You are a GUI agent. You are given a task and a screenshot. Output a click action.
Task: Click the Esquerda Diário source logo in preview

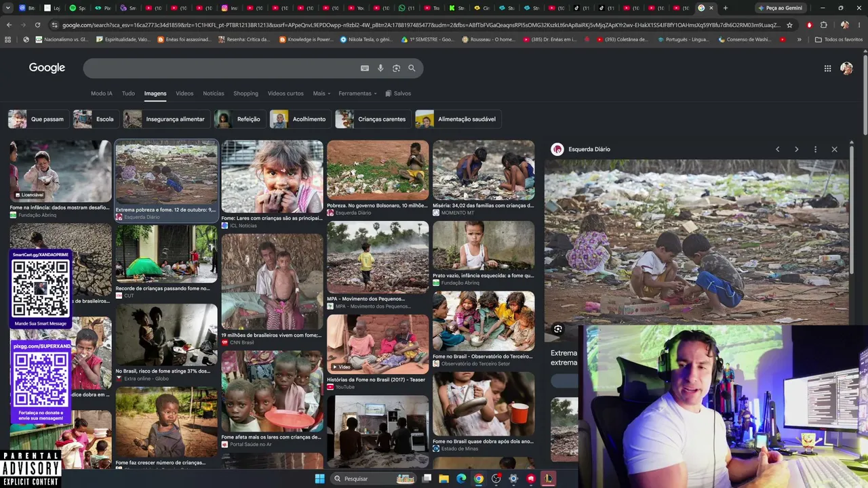(x=557, y=149)
